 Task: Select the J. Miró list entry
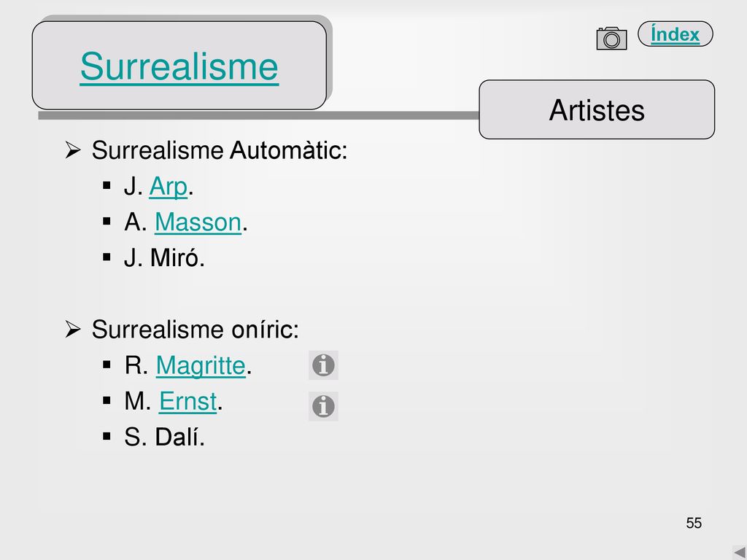164,257
